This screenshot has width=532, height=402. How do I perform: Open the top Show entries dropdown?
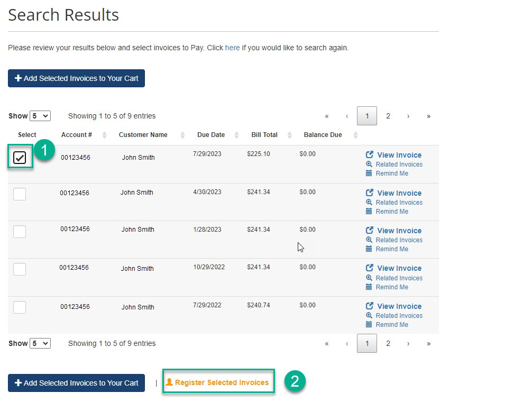[41, 115]
